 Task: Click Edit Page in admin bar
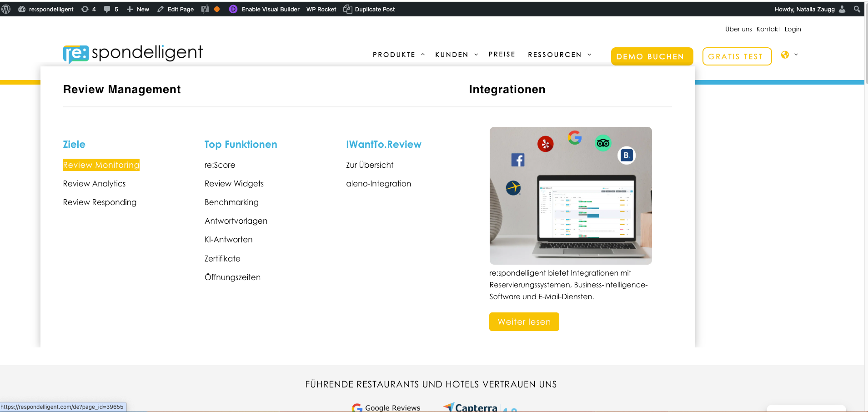176,9
